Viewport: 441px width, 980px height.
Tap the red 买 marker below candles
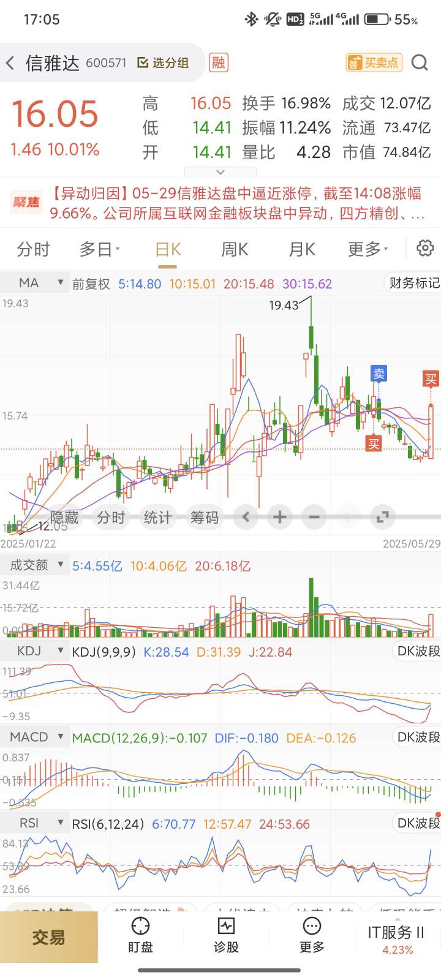click(374, 443)
